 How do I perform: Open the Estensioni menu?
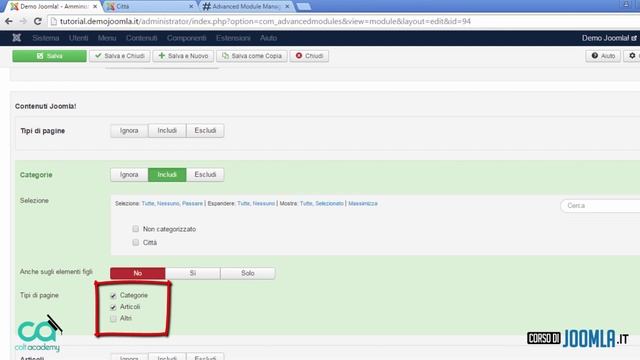[x=233, y=38]
